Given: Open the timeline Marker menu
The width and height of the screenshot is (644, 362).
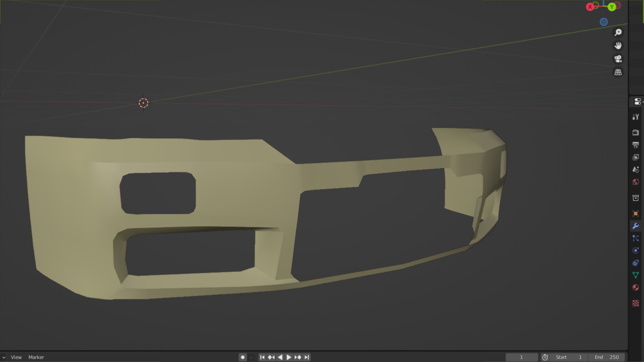Looking at the screenshot, I should coord(36,357).
